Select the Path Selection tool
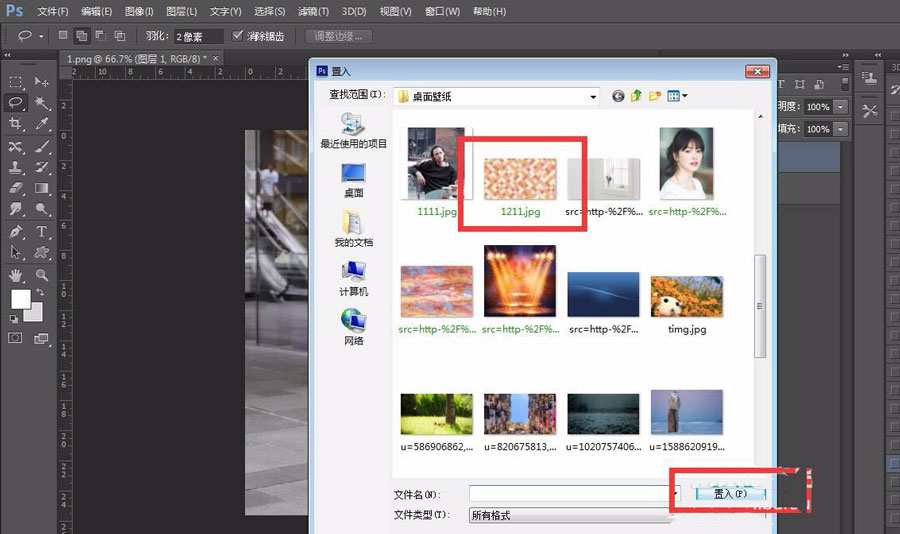The width and height of the screenshot is (900, 534). point(15,253)
